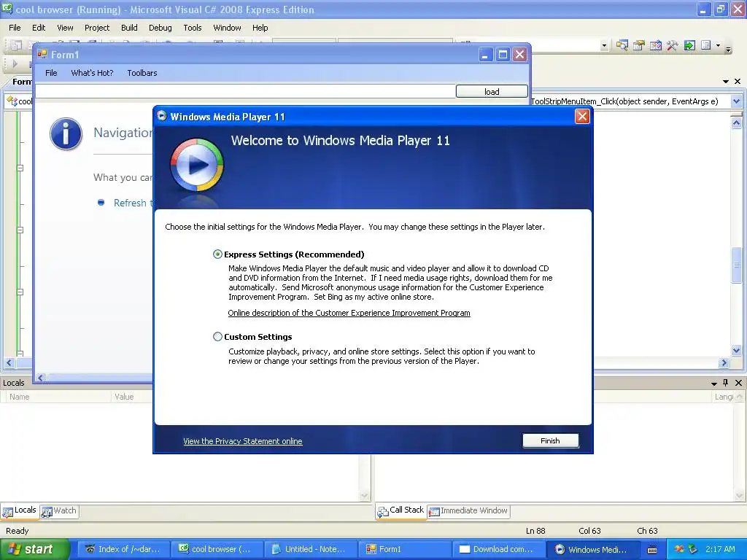747x560 pixels.
Task: Click the green arrow Start Page icon
Action: click(689, 45)
